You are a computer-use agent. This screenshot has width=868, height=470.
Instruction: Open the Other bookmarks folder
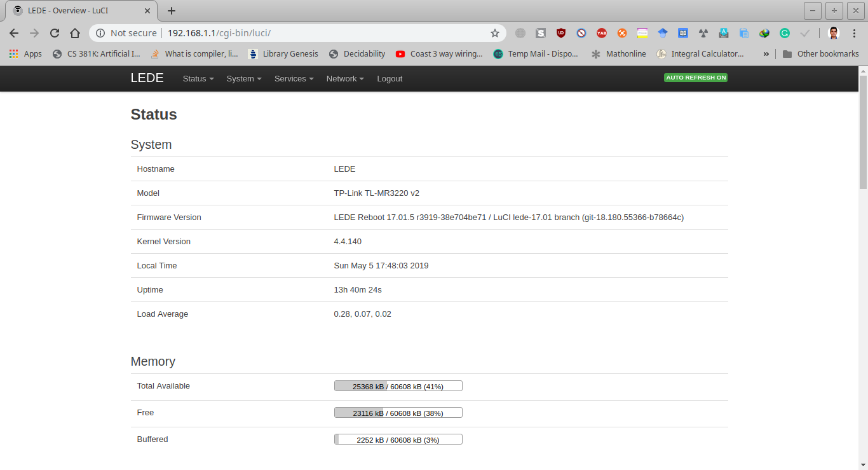coord(821,54)
